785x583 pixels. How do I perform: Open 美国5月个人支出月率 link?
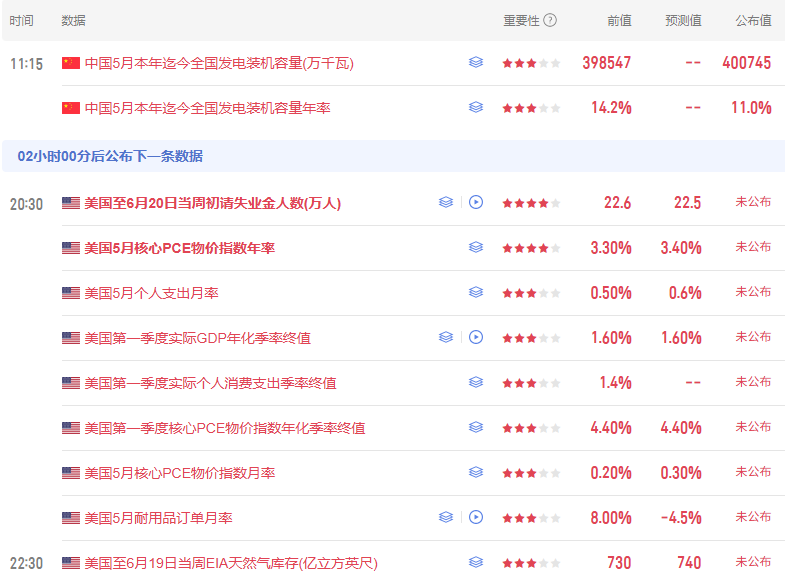pyautogui.click(x=152, y=293)
